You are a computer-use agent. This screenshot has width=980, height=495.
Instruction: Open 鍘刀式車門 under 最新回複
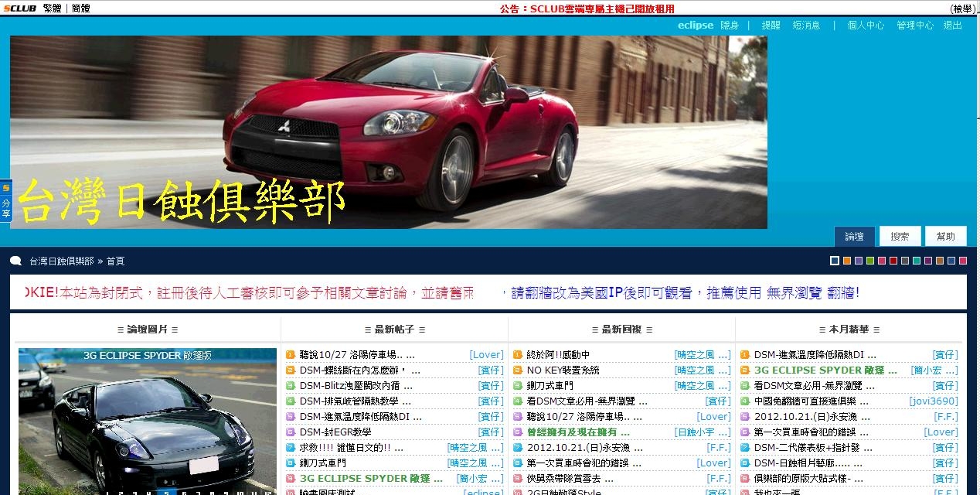tap(550, 386)
